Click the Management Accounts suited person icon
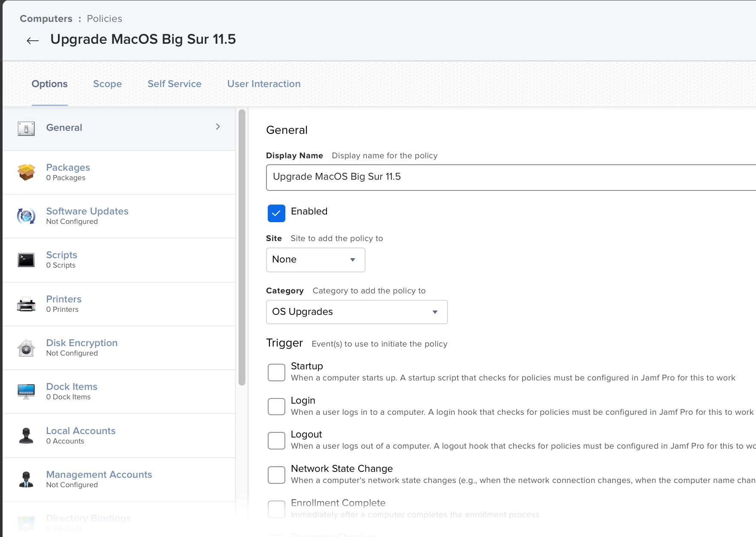Image resolution: width=756 pixels, height=537 pixels. coord(26,480)
